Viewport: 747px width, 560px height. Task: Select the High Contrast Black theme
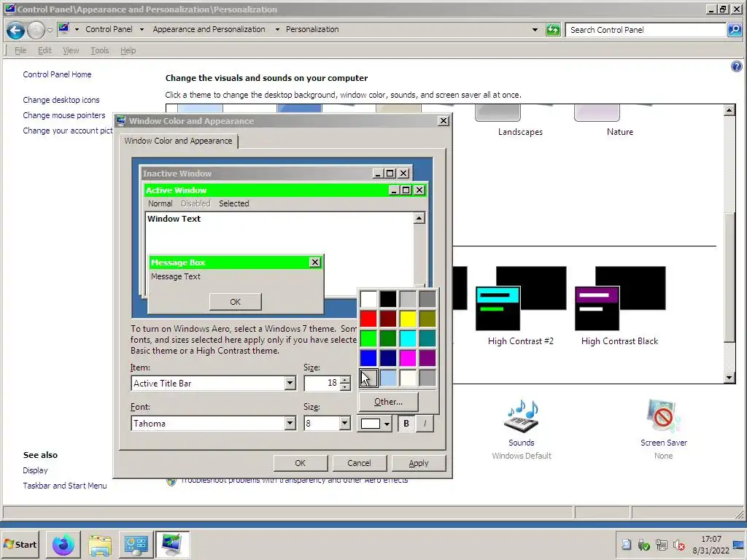(x=620, y=306)
